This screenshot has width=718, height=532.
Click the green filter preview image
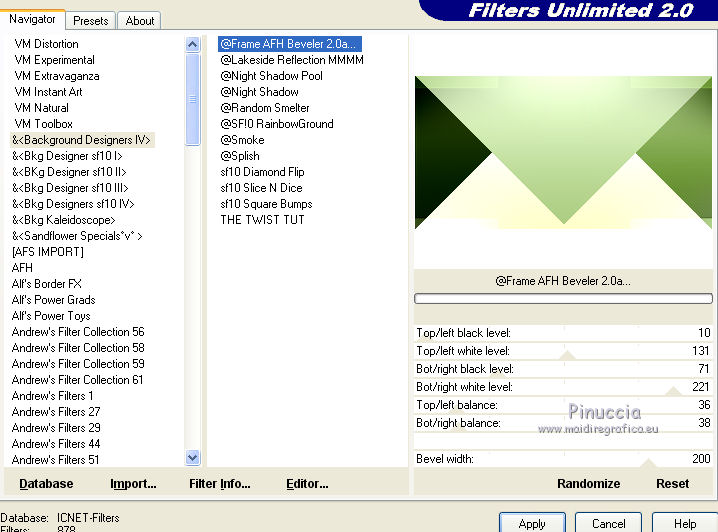[563, 152]
